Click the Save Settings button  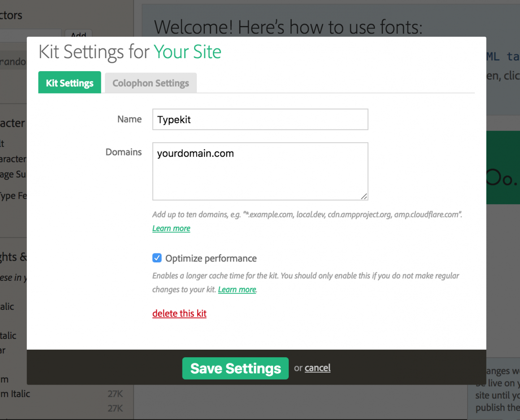click(235, 368)
